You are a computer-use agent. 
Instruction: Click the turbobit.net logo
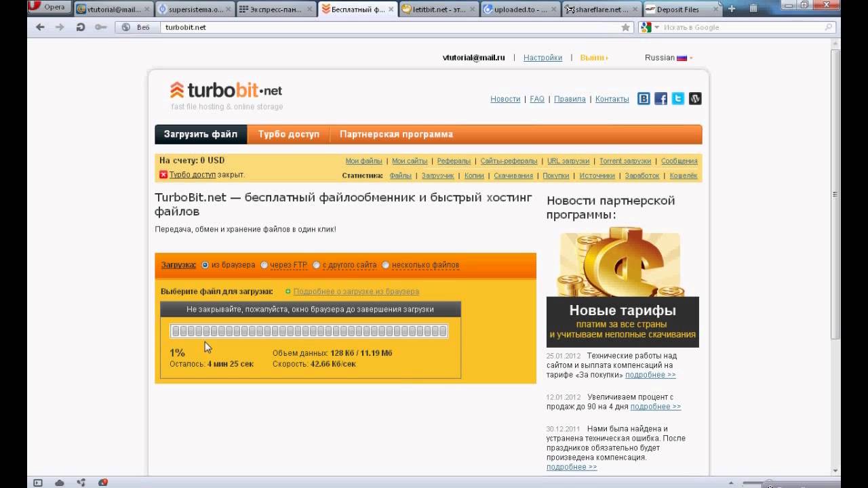(x=226, y=90)
